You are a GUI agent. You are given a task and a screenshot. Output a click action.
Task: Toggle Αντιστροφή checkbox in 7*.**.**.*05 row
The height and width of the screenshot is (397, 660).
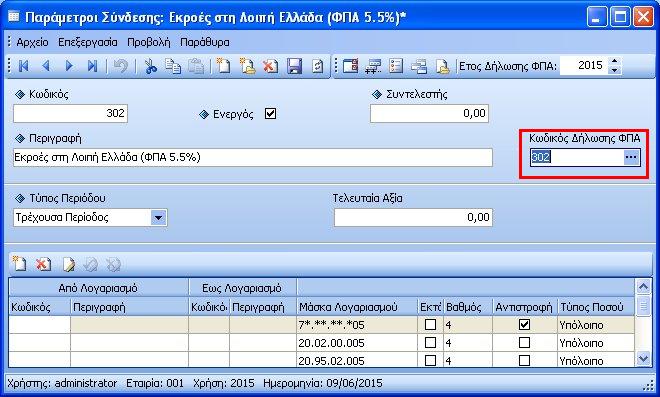(x=524, y=325)
